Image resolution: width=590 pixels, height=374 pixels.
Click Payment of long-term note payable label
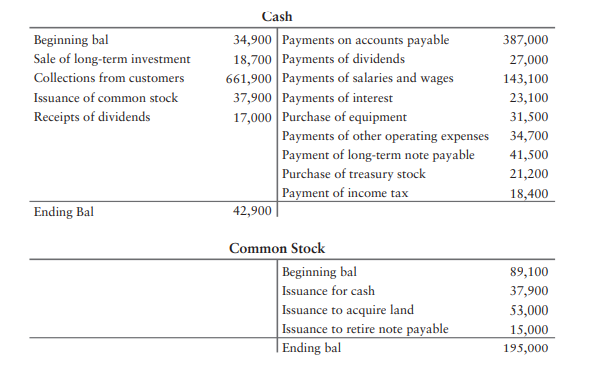tap(378, 155)
